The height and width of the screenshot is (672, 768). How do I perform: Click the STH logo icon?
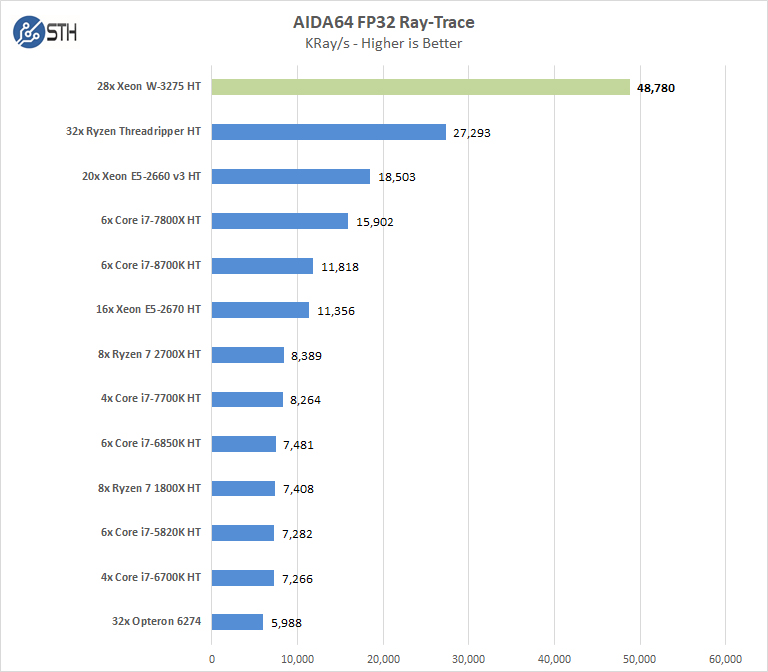[45, 32]
